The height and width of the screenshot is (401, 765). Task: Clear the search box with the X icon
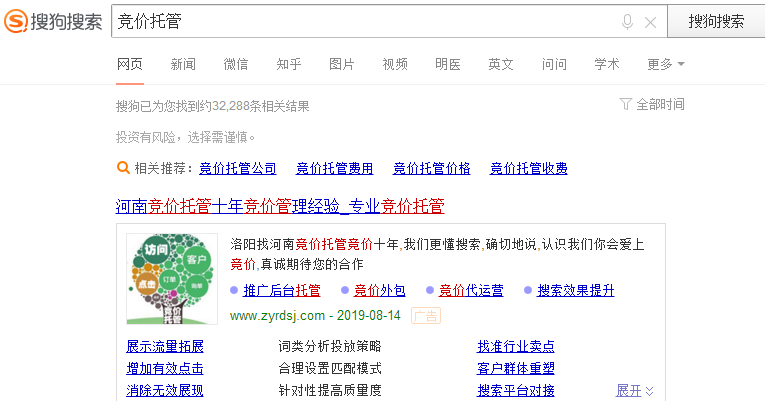pyautogui.click(x=650, y=22)
